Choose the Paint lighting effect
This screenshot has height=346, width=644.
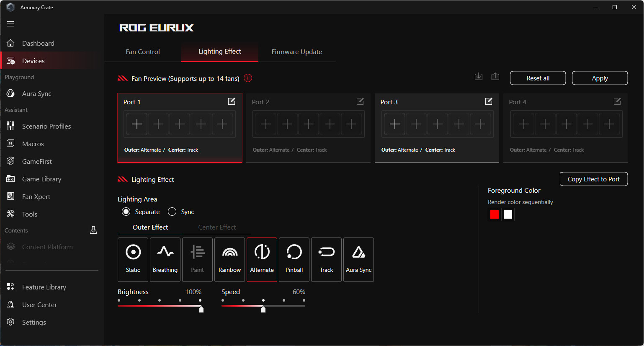click(x=198, y=260)
